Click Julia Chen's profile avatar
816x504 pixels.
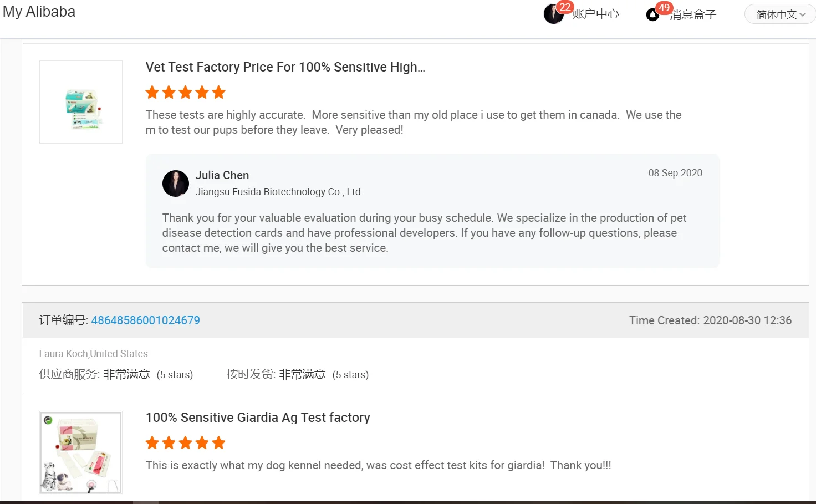point(176,184)
